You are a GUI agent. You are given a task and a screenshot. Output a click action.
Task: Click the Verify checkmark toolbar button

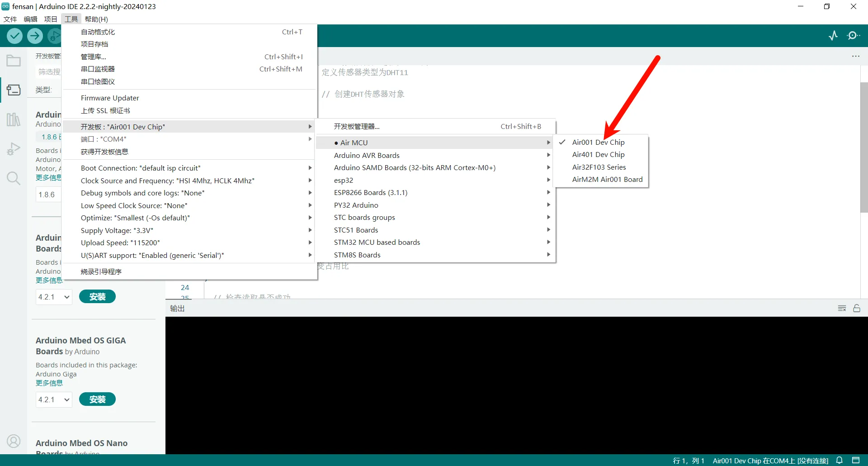(x=15, y=36)
